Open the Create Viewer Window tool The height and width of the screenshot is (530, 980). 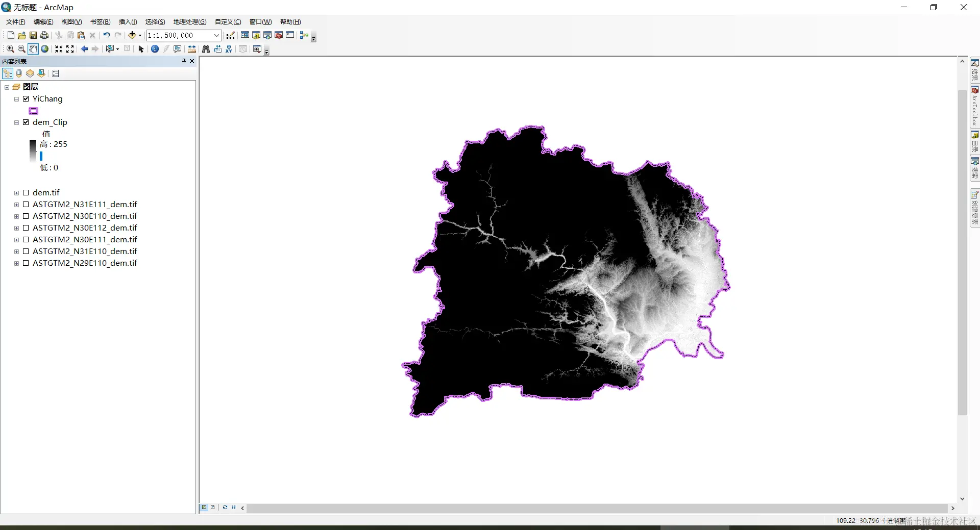(x=257, y=49)
